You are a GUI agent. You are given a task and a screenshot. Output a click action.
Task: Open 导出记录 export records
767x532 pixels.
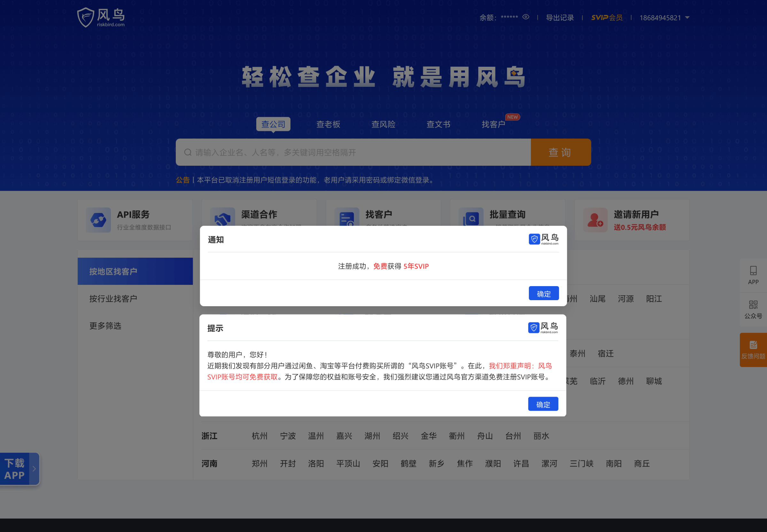[x=560, y=18]
